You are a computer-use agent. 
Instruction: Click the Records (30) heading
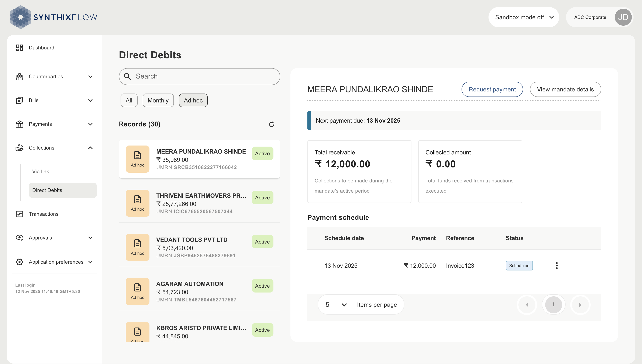click(140, 124)
